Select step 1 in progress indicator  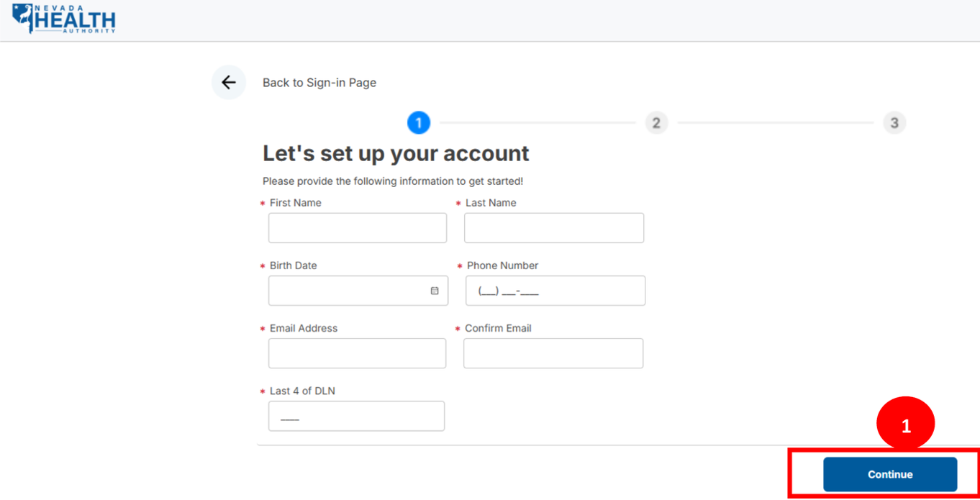pyautogui.click(x=419, y=123)
